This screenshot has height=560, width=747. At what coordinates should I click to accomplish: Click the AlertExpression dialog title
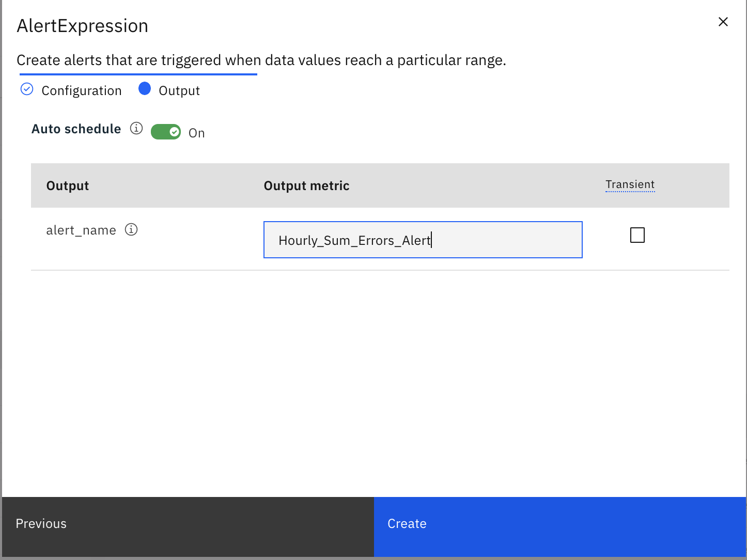click(83, 26)
